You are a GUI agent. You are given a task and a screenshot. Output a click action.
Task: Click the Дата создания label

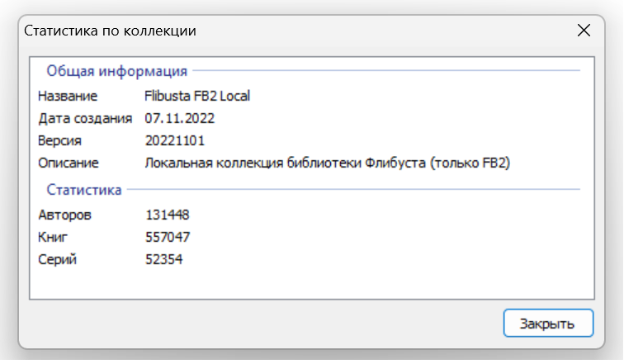pos(85,118)
